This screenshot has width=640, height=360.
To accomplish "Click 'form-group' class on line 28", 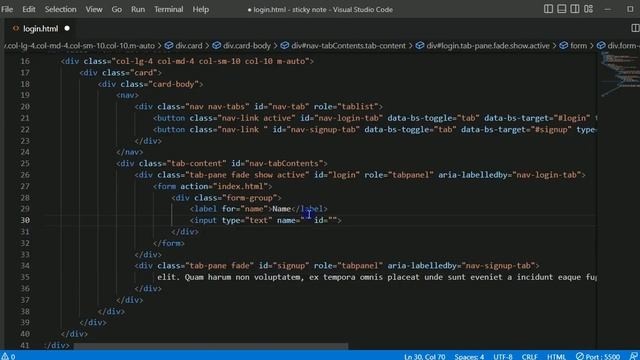I will coord(249,198).
